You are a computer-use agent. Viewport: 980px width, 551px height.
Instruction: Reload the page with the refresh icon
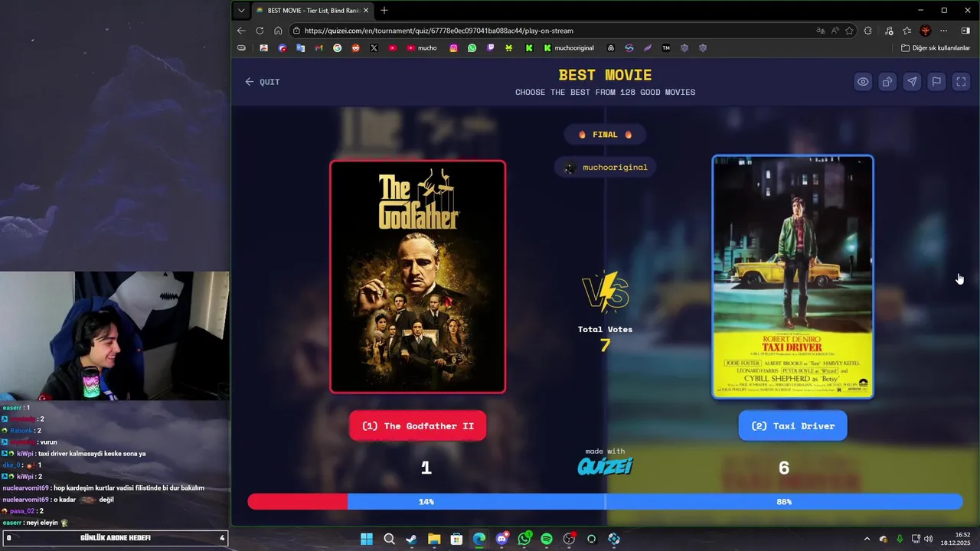[x=260, y=31]
